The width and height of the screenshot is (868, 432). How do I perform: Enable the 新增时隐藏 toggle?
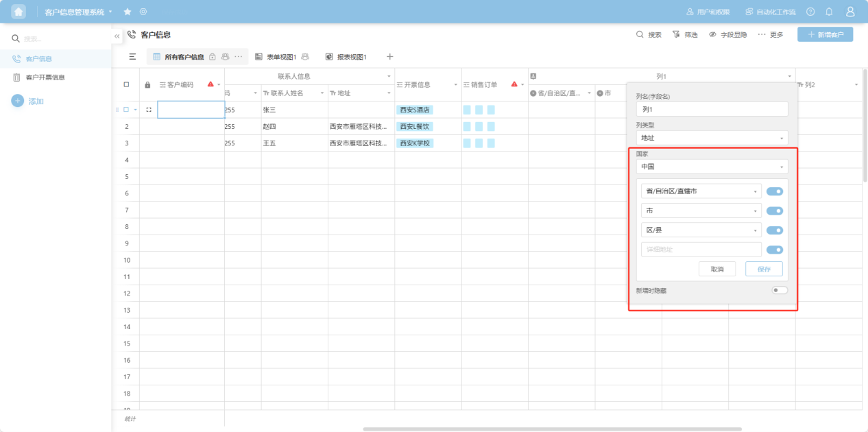[780, 290]
